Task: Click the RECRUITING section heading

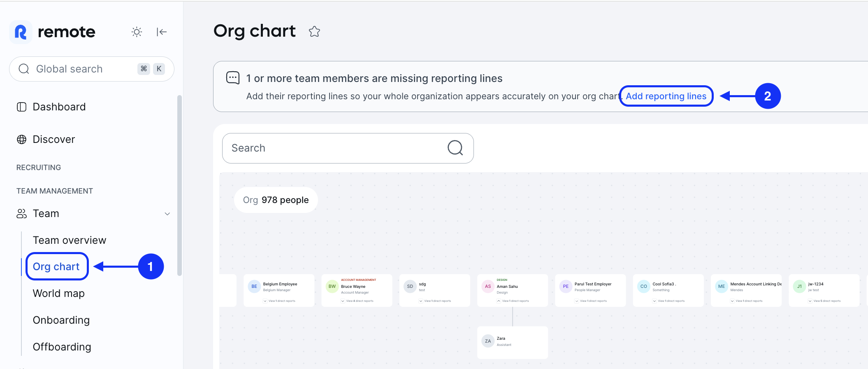Action: click(39, 168)
